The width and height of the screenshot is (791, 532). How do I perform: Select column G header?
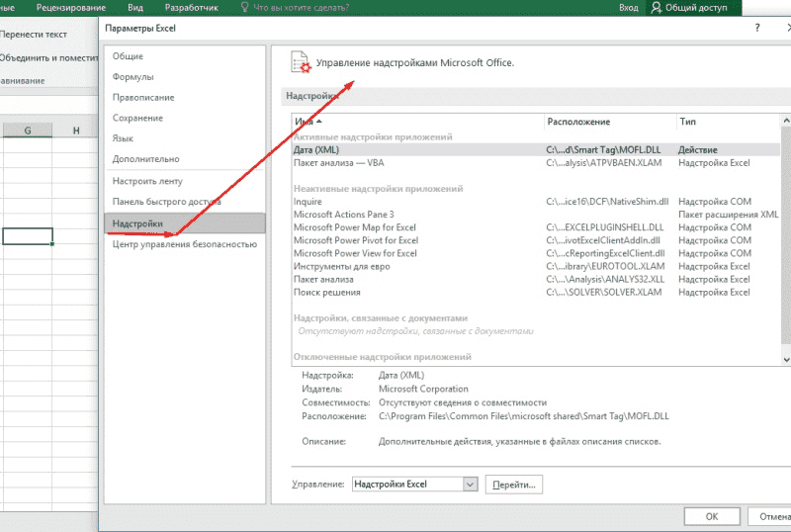click(x=28, y=131)
